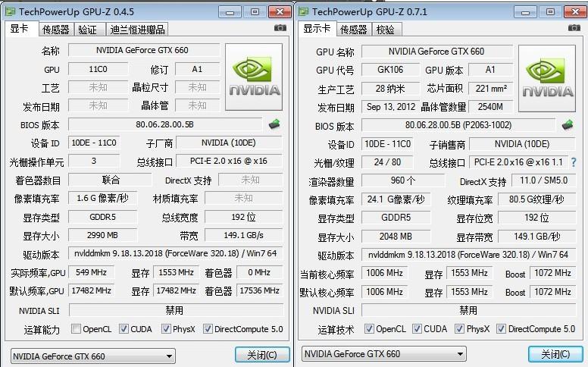Switch to 校验 tab in GPU-Z 0.7.1
The image size is (588, 367).
pyautogui.click(x=386, y=30)
